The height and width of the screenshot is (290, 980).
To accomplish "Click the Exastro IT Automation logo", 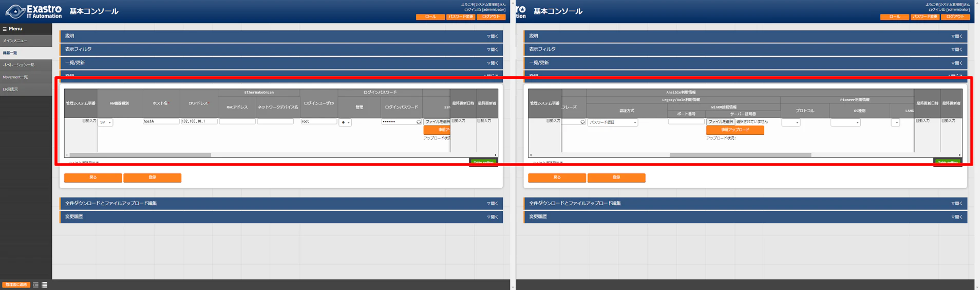I will 34,11.
